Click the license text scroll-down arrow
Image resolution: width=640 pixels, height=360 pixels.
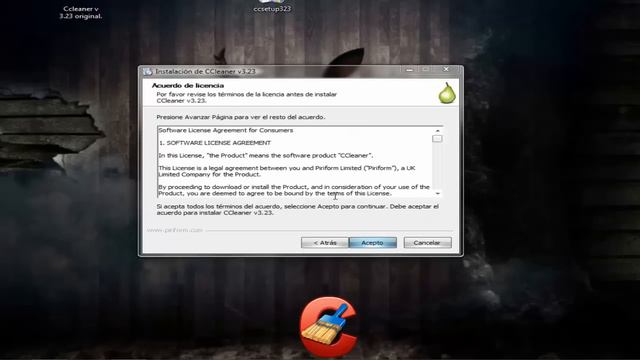point(437,193)
